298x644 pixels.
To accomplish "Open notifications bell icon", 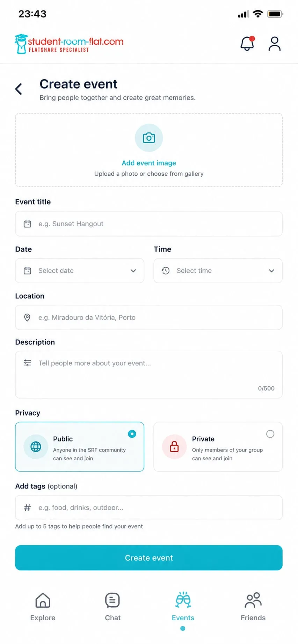I will [x=247, y=44].
